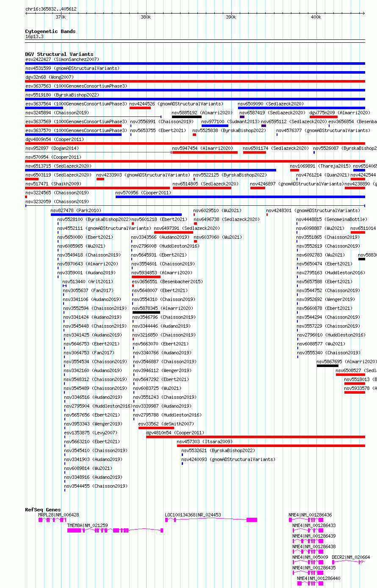Click nsv3232059 (Chaisson2019) label

(x=57, y=202)
